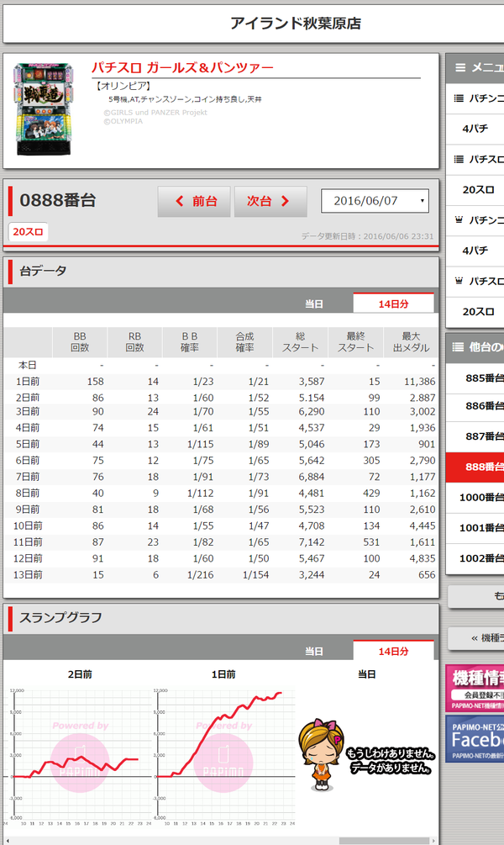The image size is (504, 845).
Task: Click the 本日 row label
Action: (28, 366)
